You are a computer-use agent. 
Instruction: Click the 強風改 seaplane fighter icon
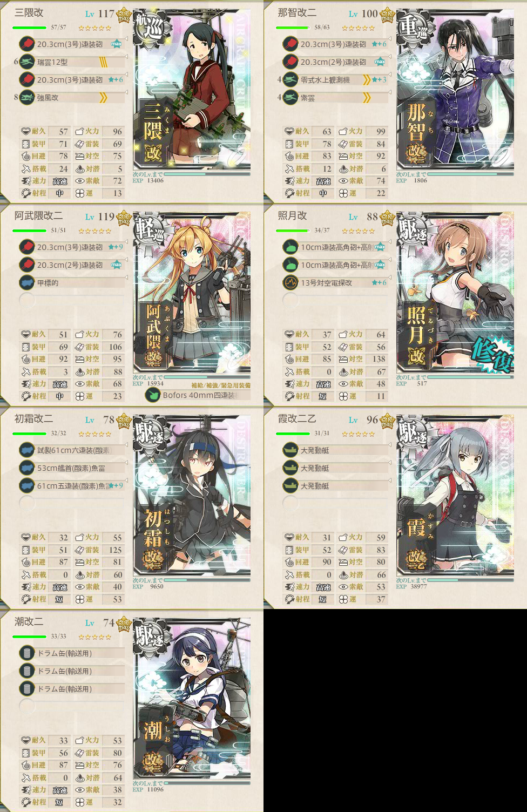pos(27,98)
